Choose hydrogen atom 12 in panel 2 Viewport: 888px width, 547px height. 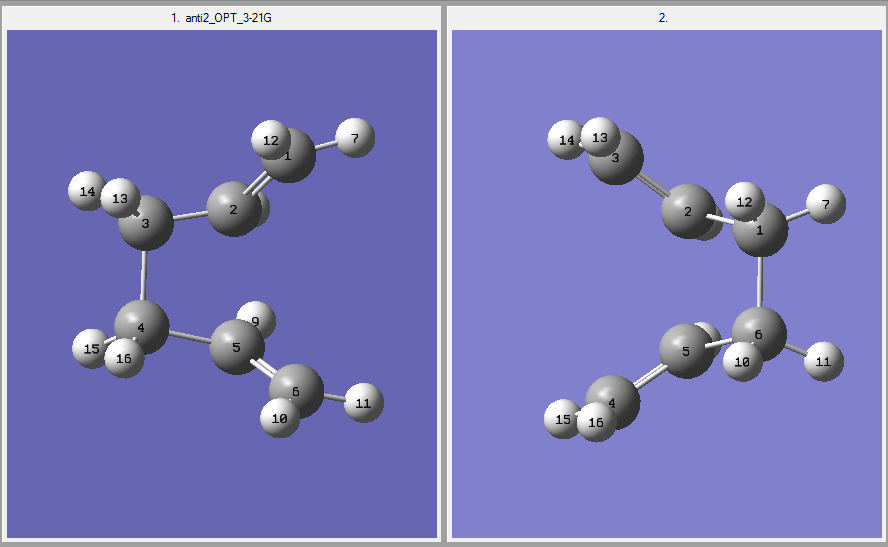pyautogui.click(x=745, y=202)
